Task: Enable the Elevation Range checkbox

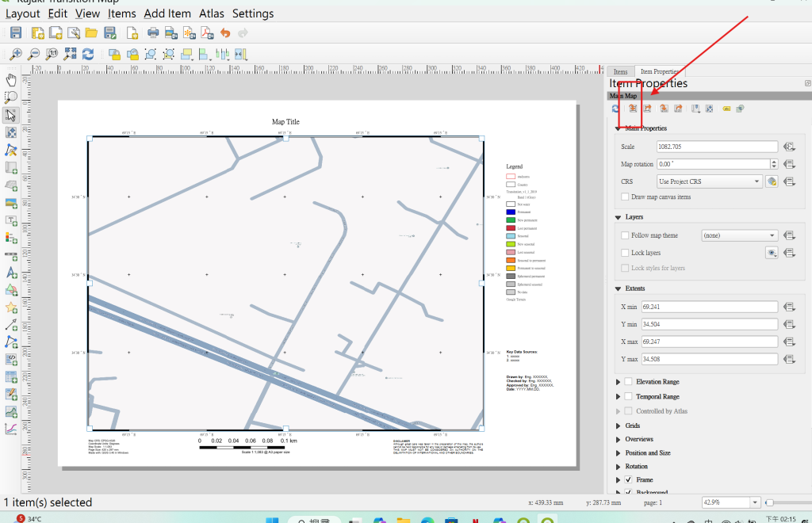Action: [x=628, y=382]
